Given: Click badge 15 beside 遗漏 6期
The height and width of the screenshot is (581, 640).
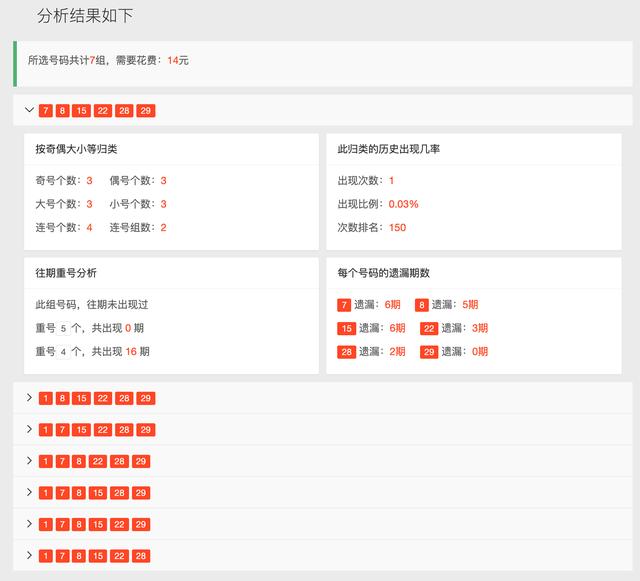Looking at the screenshot, I should click(346, 328).
